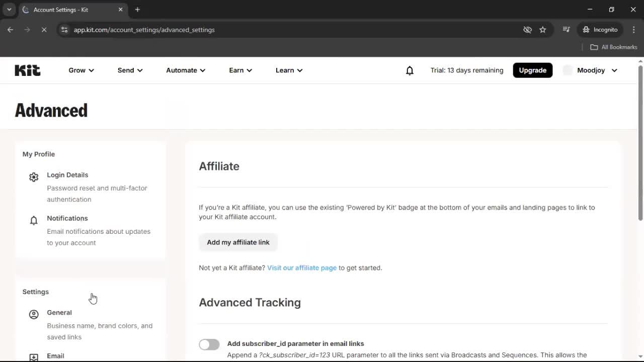The image size is (644, 362).
Task: Click the Upgrade button
Action: (x=532, y=70)
